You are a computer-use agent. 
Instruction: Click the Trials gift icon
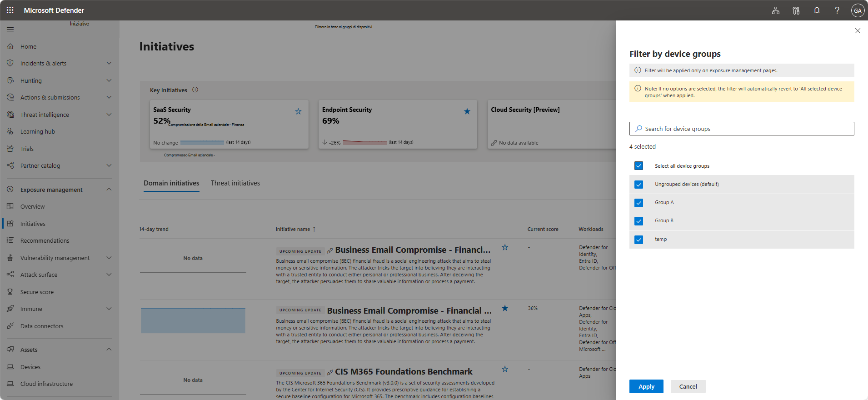tap(10, 149)
